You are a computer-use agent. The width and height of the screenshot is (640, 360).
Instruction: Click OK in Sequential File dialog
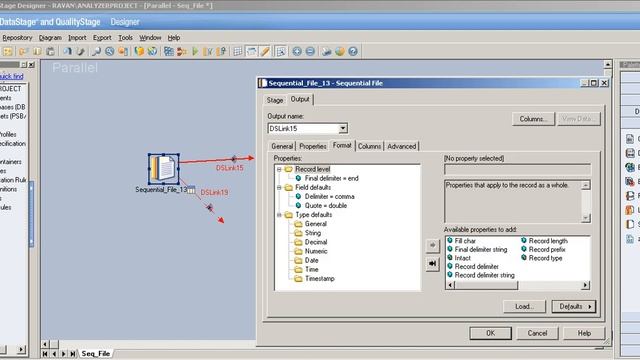click(491, 333)
